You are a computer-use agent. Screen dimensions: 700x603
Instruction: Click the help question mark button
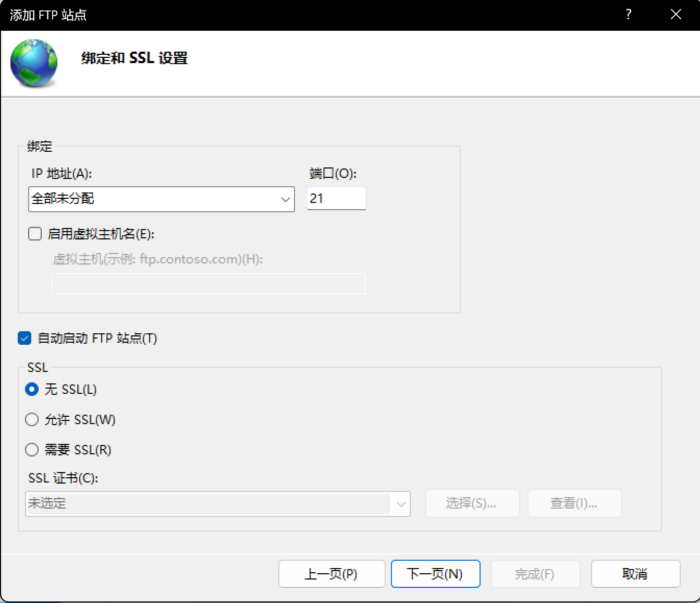coord(629,15)
